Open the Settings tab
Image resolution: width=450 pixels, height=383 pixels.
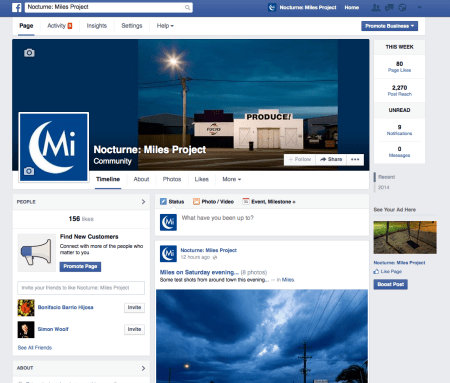click(x=132, y=26)
